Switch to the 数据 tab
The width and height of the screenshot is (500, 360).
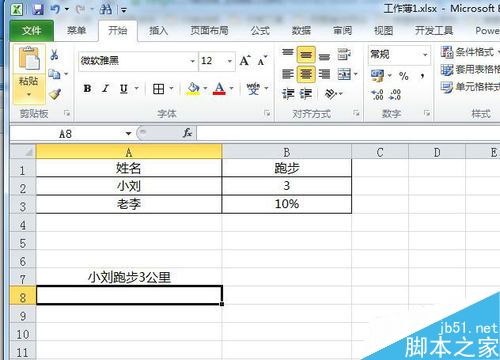click(x=301, y=31)
